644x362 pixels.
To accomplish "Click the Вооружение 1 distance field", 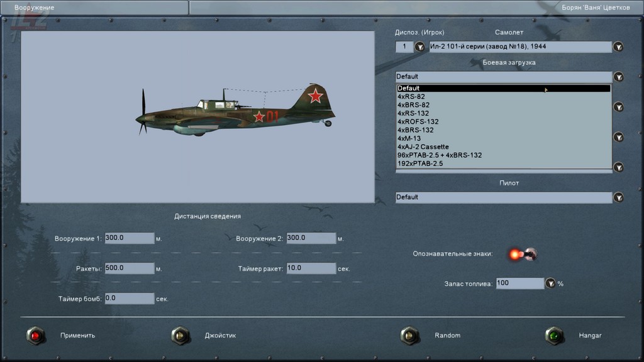I will [x=129, y=238].
